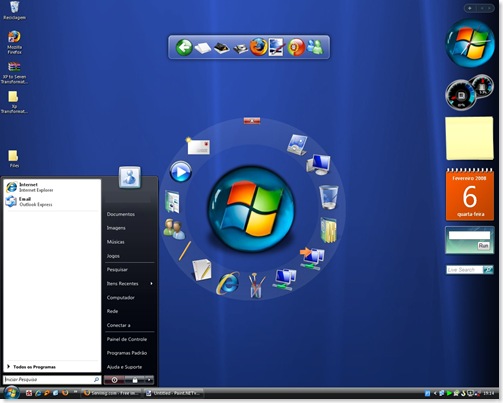Open Internet Explorer quick launch taskbar icon

click(x=38, y=393)
